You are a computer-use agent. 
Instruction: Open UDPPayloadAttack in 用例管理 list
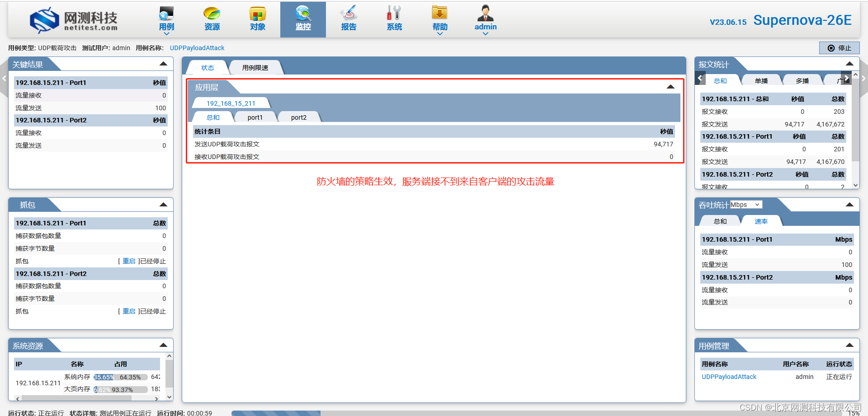coord(729,377)
